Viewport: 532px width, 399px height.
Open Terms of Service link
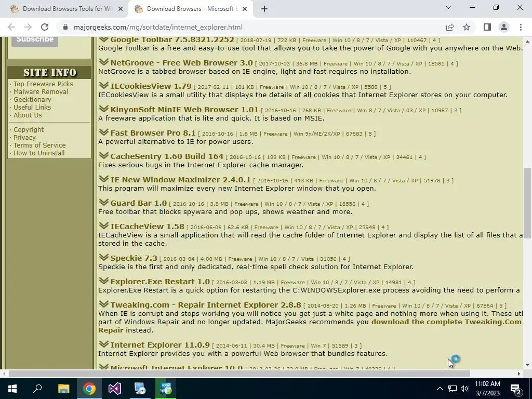point(39,145)
